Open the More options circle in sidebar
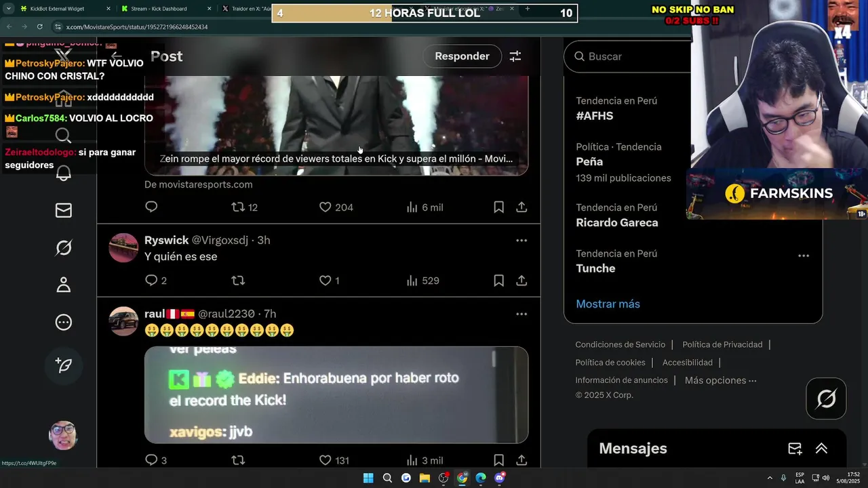868x488 pixels. pyautogui.click(x=63, y=323)
